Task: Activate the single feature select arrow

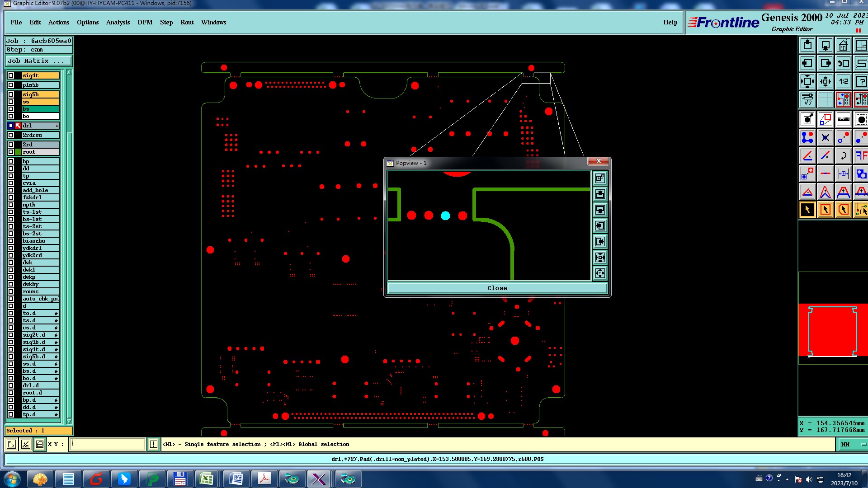Action: click(807, 210)
